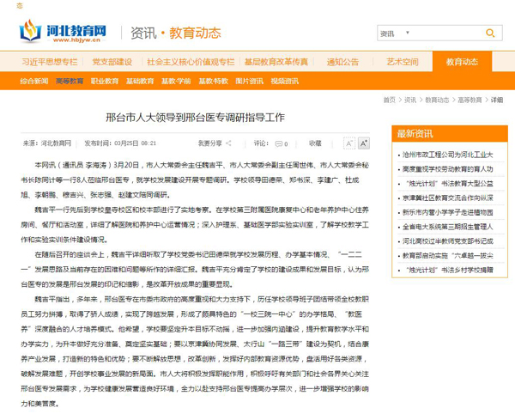This screenshot has height=420, width=515.
Task: Open the 社会主义核心价值观专栏 tab
Action: [x=190, y=62]
